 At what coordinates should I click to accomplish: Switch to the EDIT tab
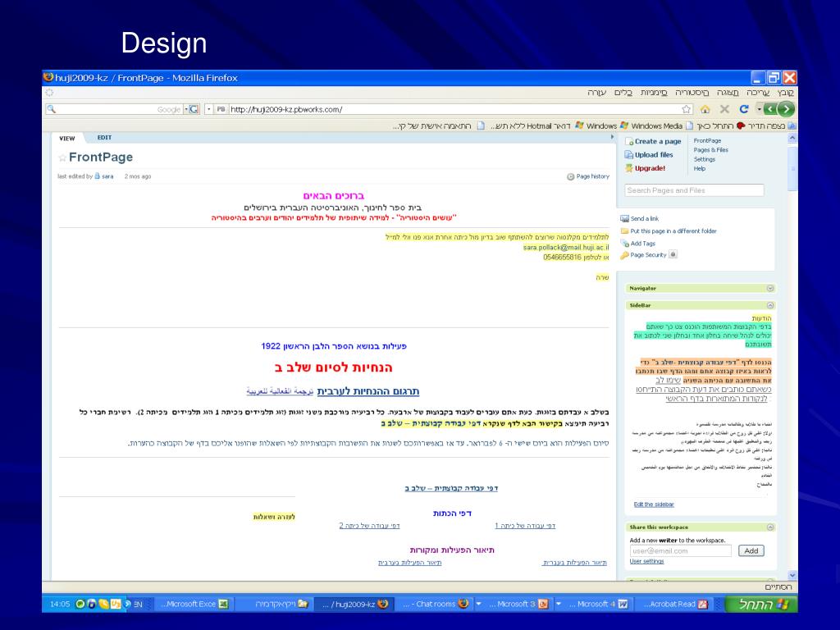click(x=104, y=138)
